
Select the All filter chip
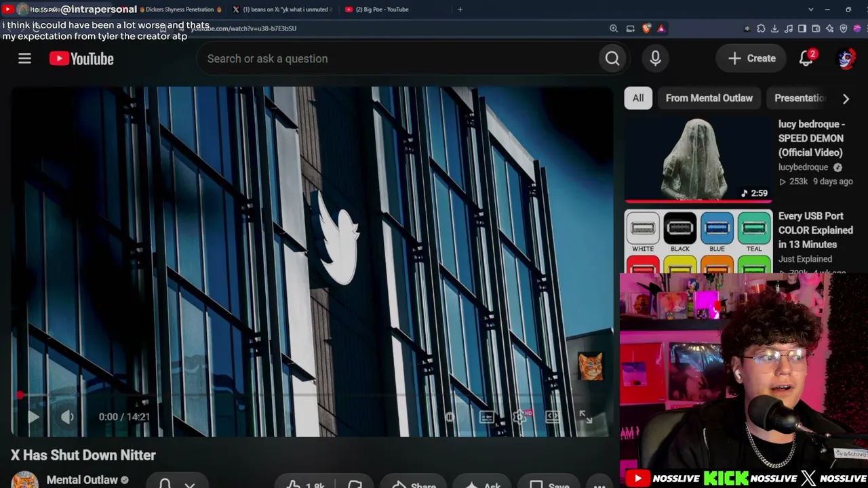tap(638, 98)
